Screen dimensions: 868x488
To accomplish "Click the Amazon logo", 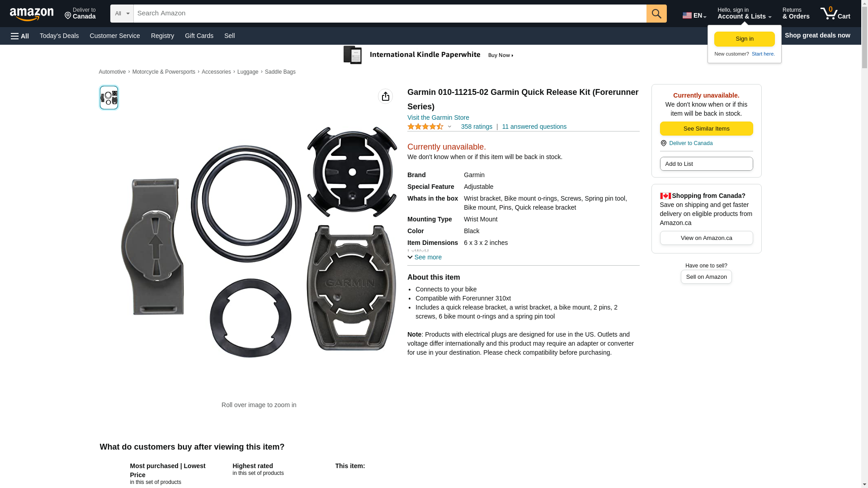I will point(32,14).
